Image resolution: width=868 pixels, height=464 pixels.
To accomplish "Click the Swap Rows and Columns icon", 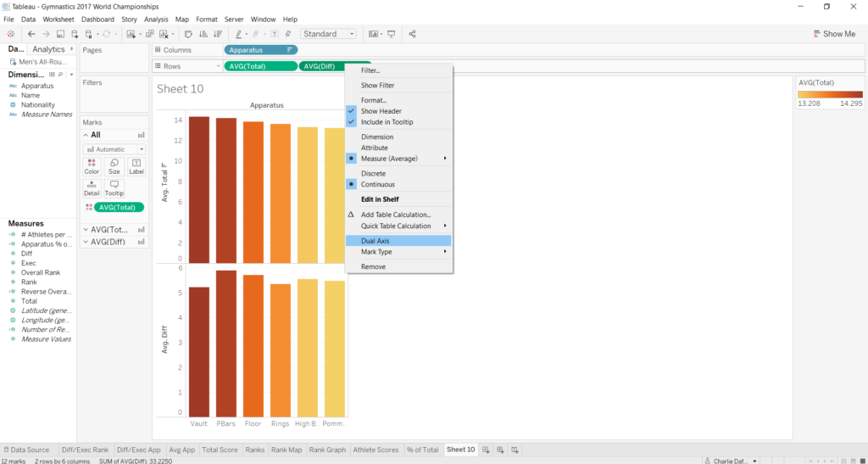I will tap(188, 34).
